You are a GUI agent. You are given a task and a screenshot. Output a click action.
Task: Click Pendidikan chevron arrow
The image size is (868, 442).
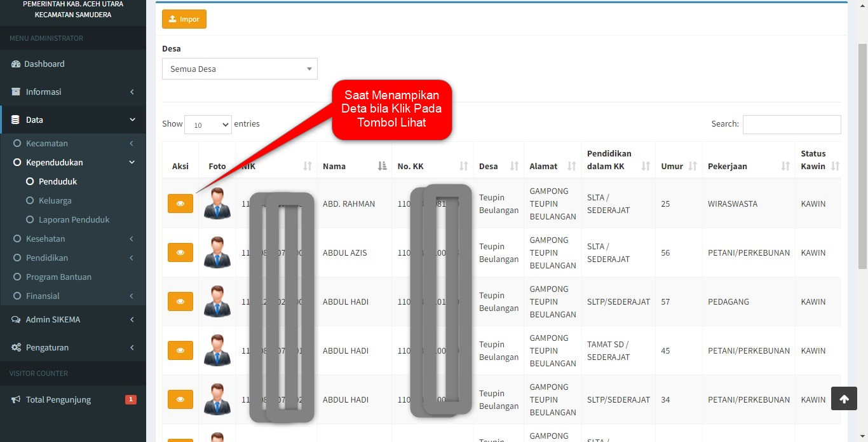coord(132,258)
